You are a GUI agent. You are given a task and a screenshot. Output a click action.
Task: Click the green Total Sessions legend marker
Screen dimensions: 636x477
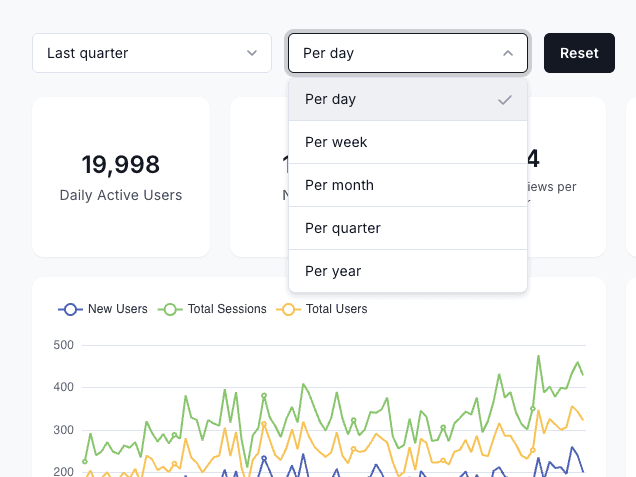169,309
